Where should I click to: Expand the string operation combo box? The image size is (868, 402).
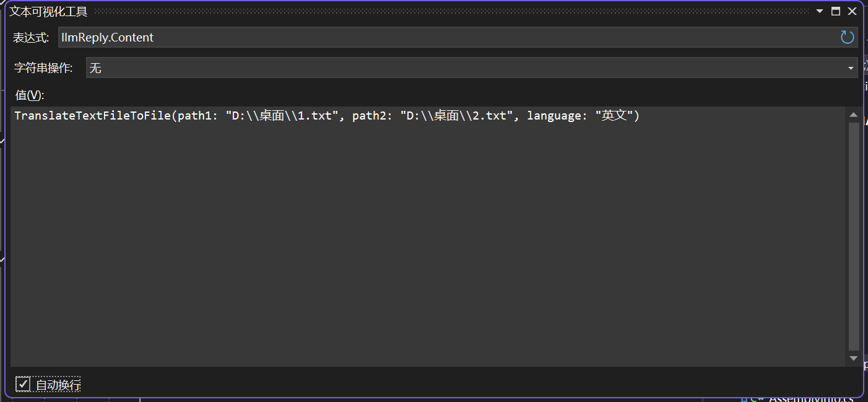click(850, 68)
